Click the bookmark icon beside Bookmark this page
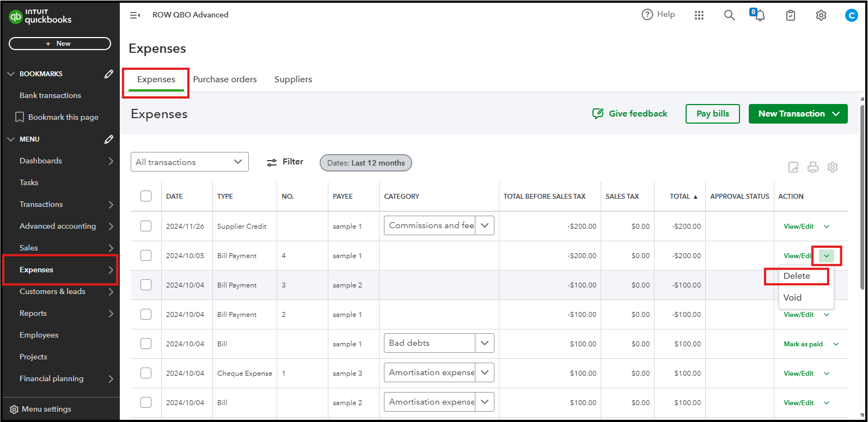Viewport: 868px width, 422px height. (x=20, y=117)
